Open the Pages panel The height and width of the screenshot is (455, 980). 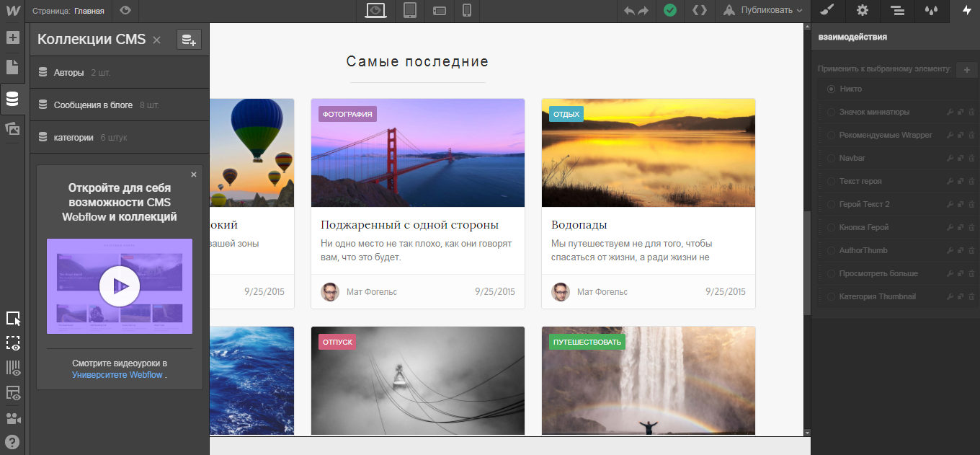point(12,66)
